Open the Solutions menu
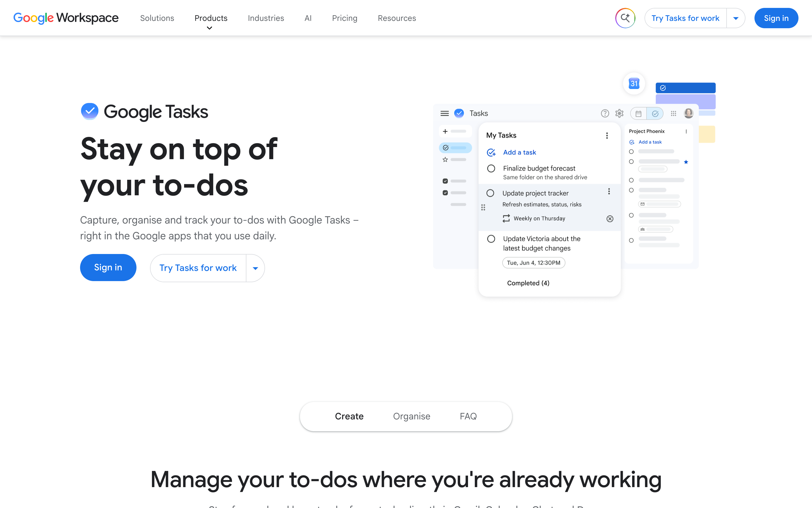This screenshot has width=812, height=508. (x=157, y=18)
